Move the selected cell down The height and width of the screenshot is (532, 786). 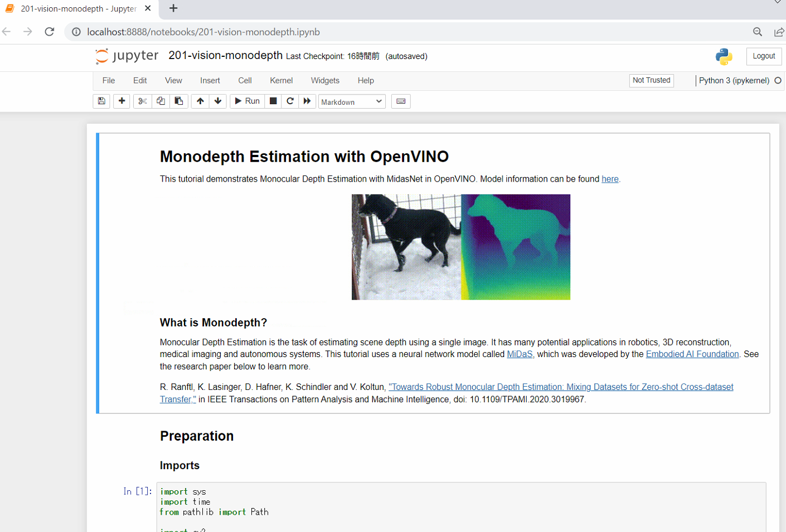[217, 101]
